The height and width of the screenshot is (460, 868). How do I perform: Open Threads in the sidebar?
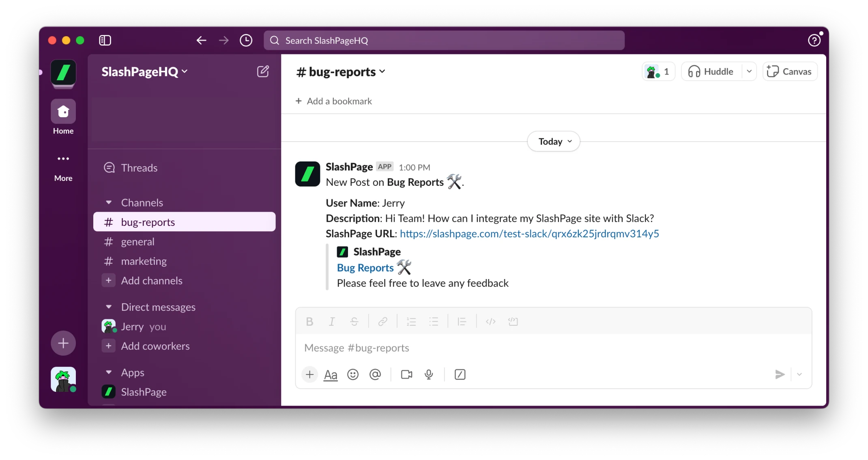[185, 168]
